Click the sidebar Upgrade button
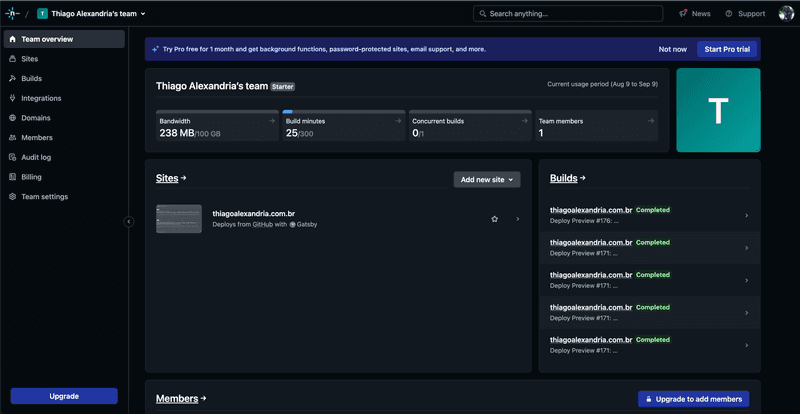Viewport: 800px width, 414px height. tap(64, 396)
